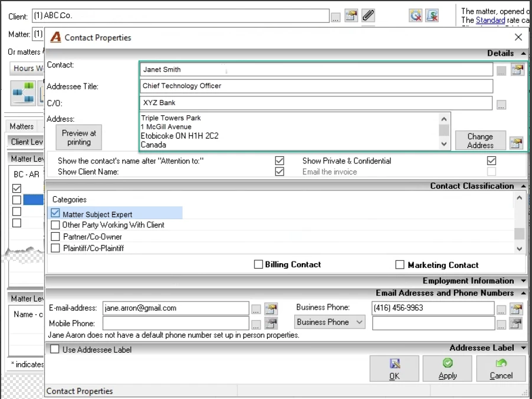Click Preview at printing button
This screenshot has width=532, height=399.
click(x=79, y=138)
